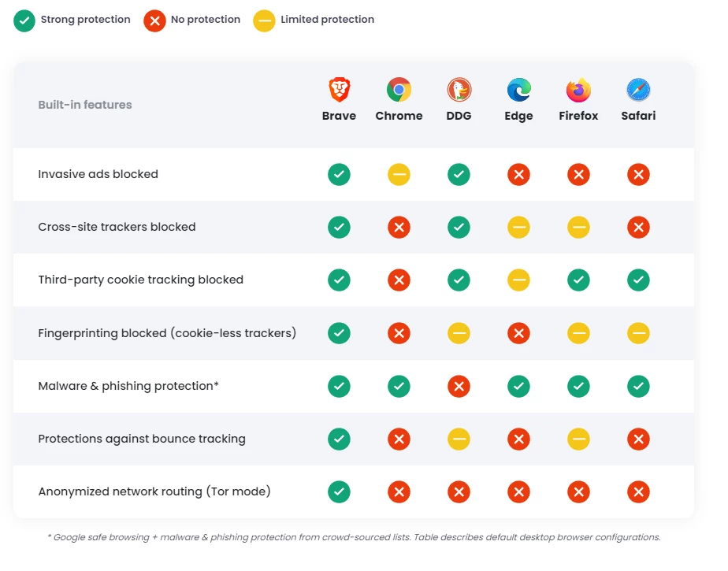Screen dimensions: 728x571
Task: Click the Firefox browser logo
Action: (x=578, y=91)
